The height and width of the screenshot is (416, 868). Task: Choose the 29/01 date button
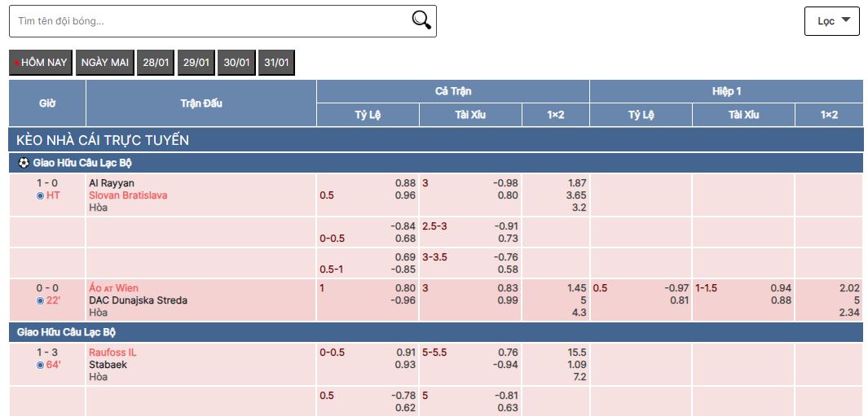196,63
